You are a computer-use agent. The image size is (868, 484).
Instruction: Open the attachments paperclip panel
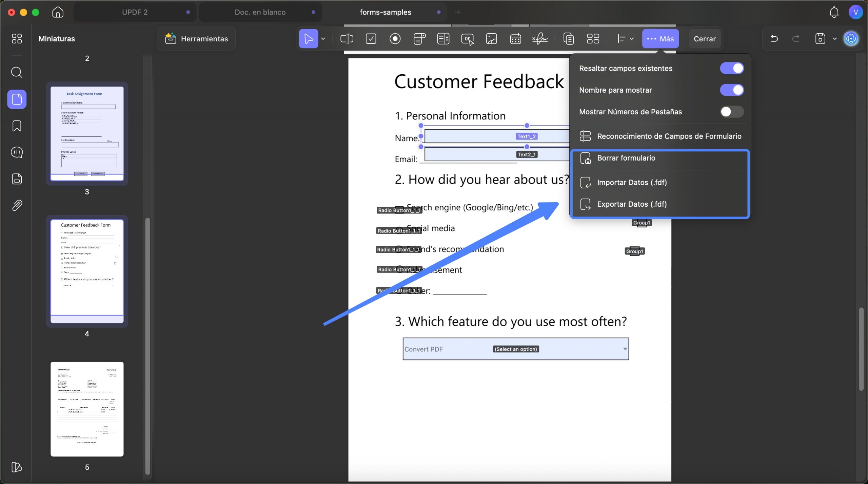click(17, 205)
